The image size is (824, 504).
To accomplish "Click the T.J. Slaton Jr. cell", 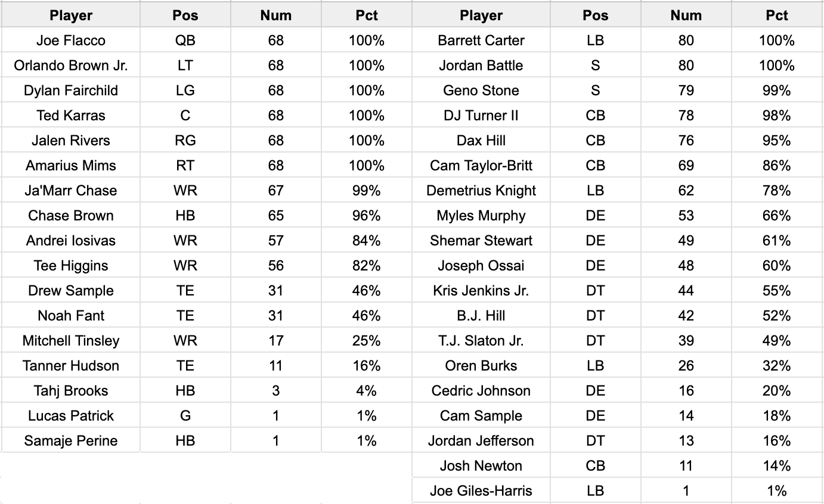I will tap(481, 341).
